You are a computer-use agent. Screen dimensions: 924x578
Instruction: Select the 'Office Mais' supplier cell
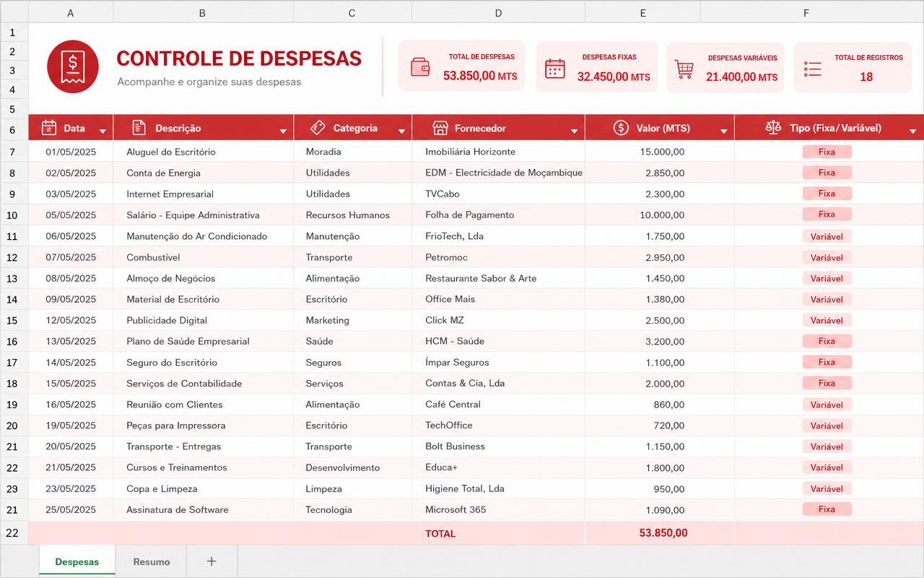tap(498, 299)
